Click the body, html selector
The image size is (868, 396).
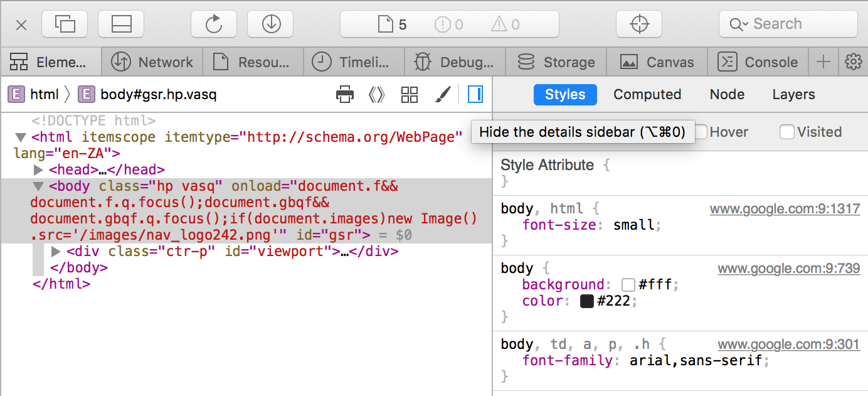(x=542, y=208)
